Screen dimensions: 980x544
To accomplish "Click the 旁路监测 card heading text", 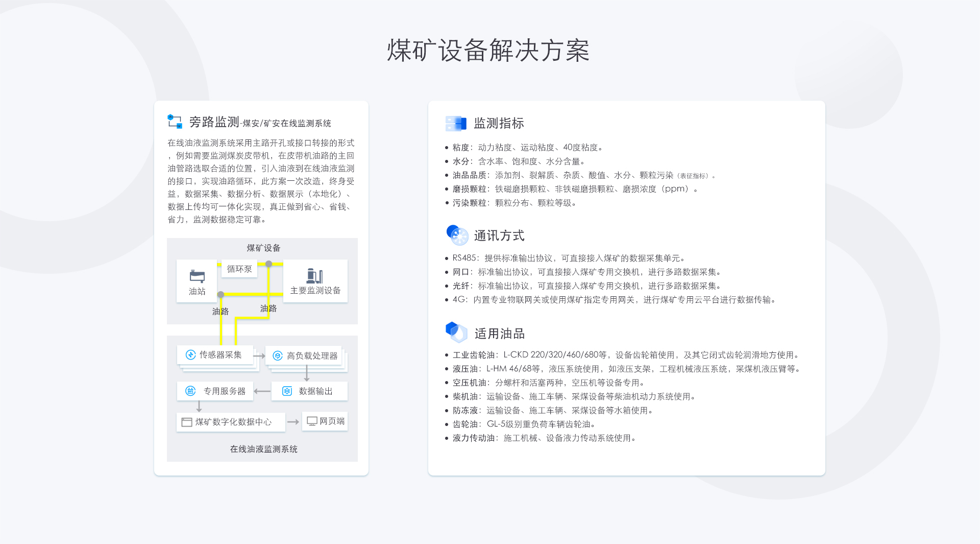I will (x=214, y=122).
